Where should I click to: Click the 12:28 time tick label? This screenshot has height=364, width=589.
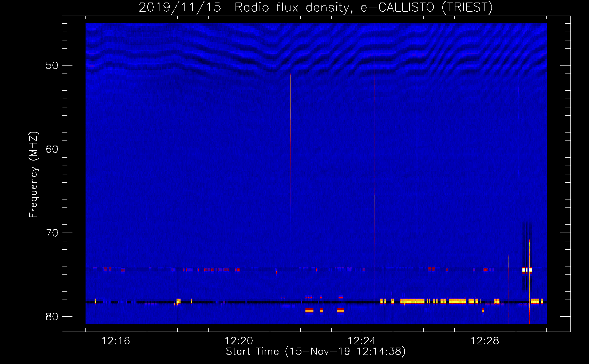point(485,341)
